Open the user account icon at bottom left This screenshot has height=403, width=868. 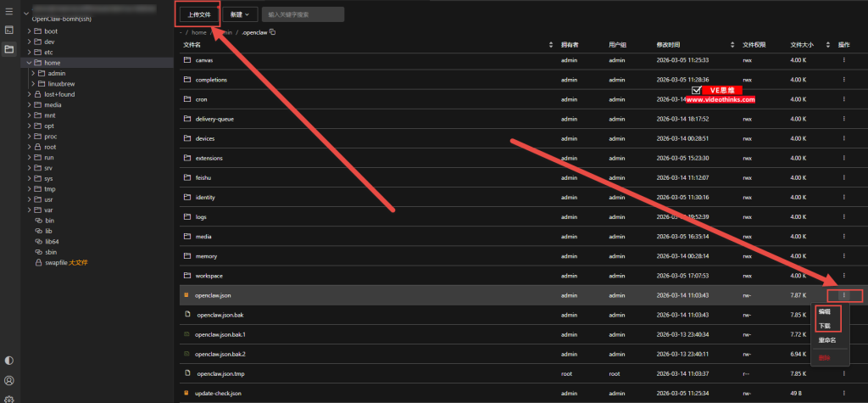coord(9,381)
